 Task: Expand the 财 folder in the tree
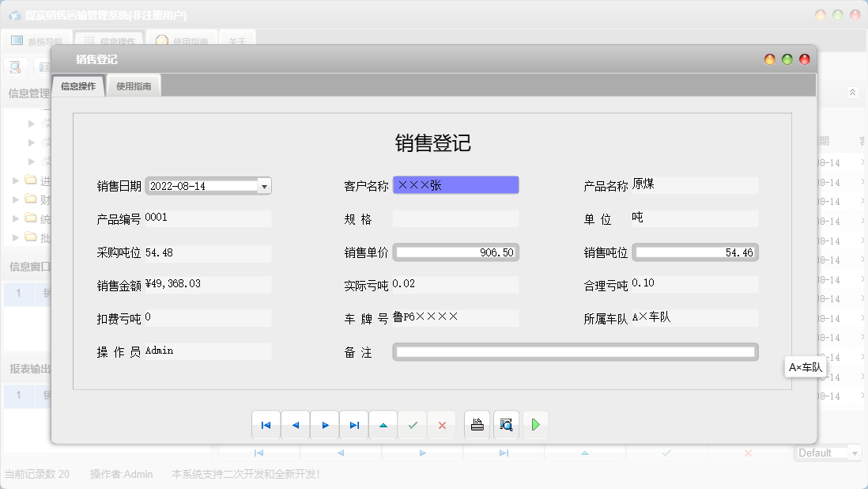14,198
